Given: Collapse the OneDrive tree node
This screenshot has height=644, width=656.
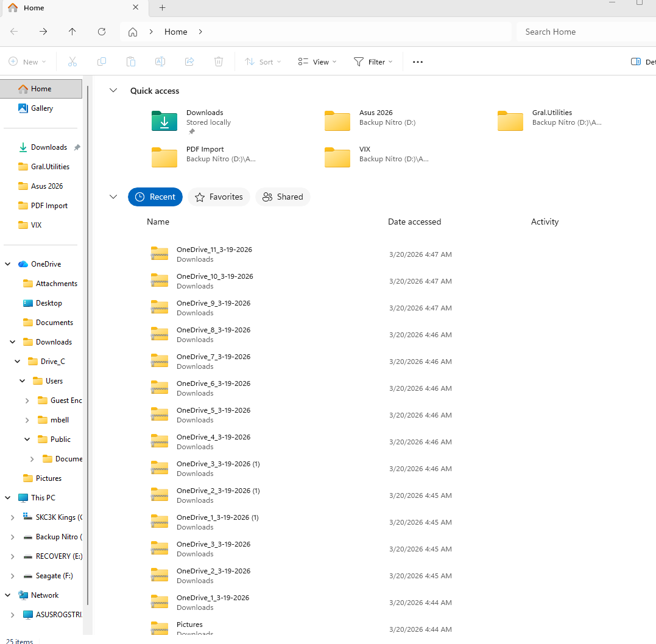Looking at the screenshot, I should [7, 264].
